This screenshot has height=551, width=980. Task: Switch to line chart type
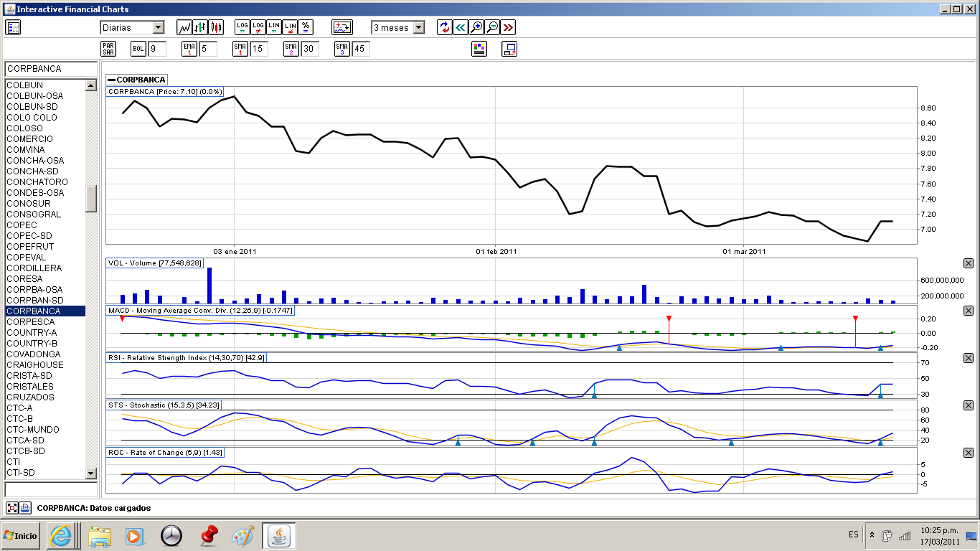tap(184, 27)
